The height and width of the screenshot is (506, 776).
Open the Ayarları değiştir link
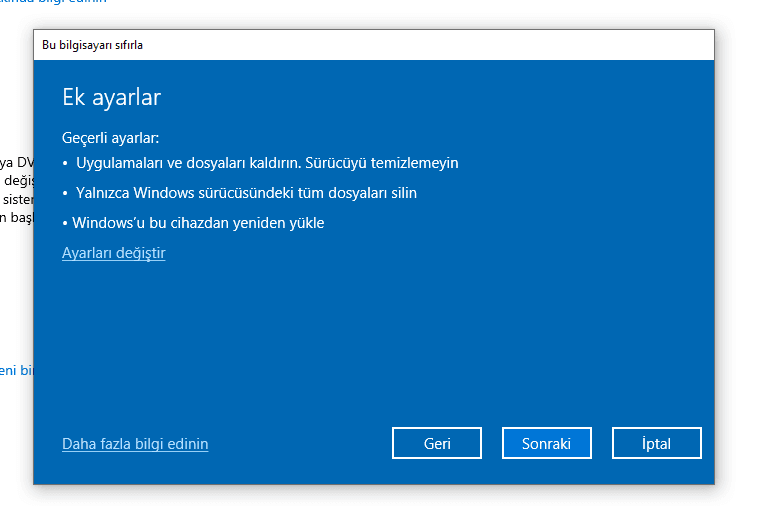(x=113, y=253)
